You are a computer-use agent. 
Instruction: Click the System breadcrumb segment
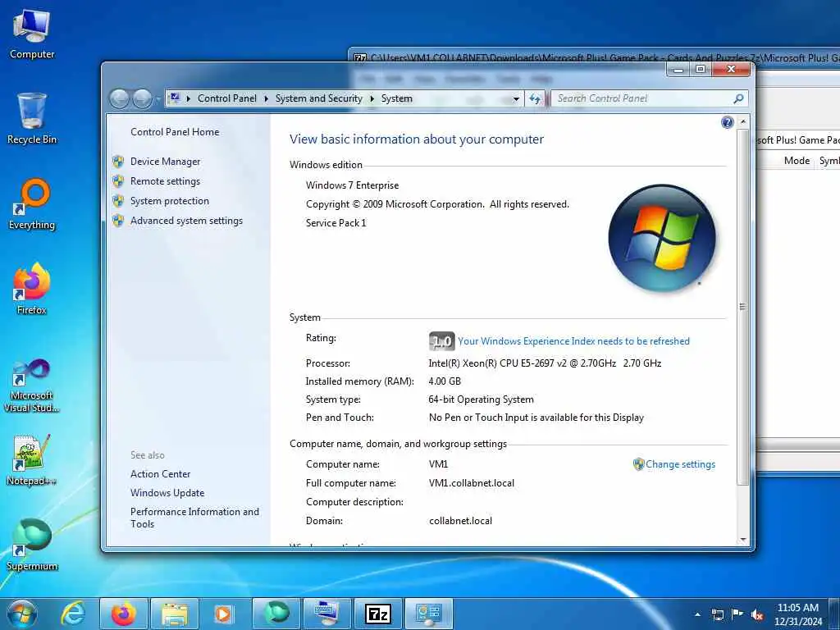point(396,98)
